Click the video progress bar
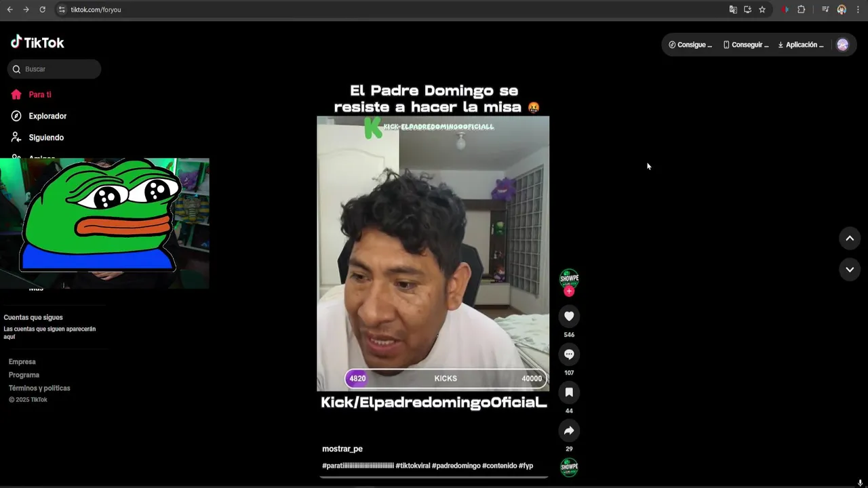The height and width of the screenshot is (488, 868). pyautogui.click(x=433, y=477)
